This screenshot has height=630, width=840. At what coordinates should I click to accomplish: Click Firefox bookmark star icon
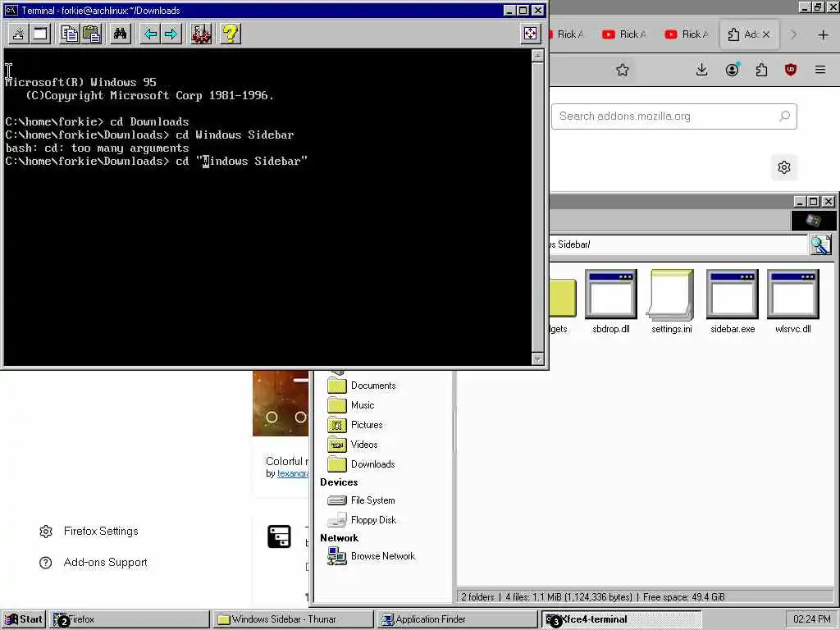tap(622, 70)
